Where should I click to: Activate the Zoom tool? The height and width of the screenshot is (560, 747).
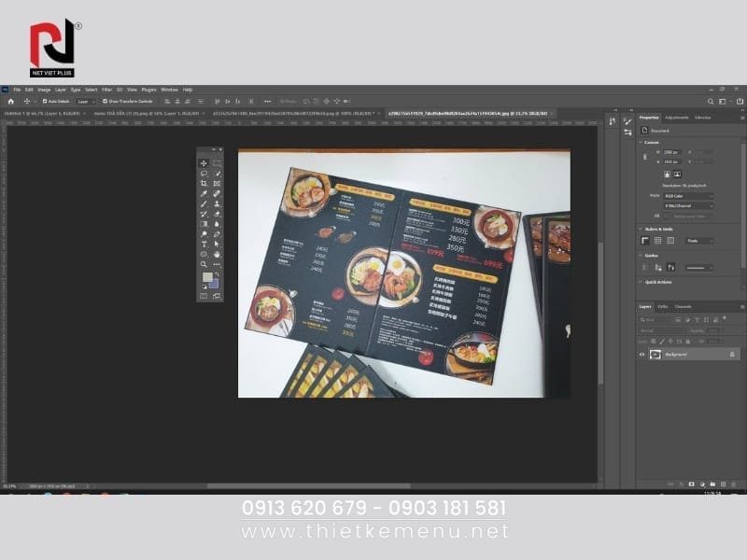pyautogui.click(x=203, y=264)
